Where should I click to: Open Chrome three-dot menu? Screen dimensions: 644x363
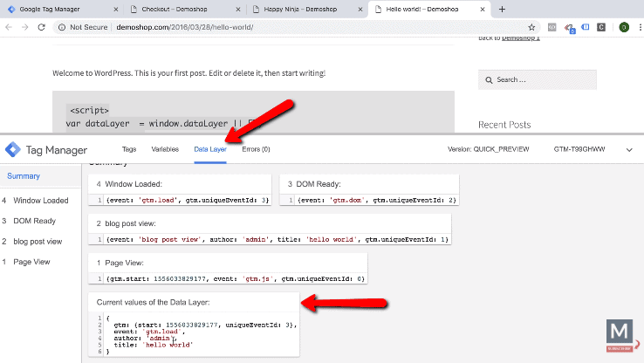pyautogui.click(x=640, y=27)
